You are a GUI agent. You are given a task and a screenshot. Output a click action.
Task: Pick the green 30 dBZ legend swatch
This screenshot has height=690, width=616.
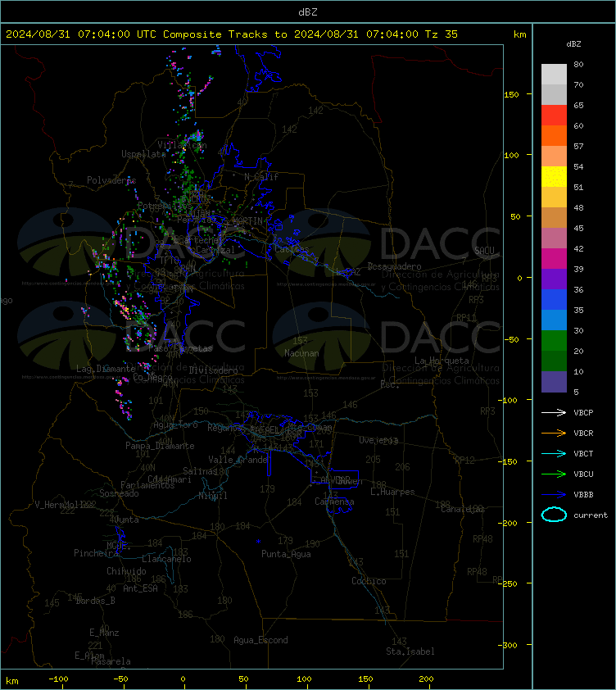pos(554,340)
